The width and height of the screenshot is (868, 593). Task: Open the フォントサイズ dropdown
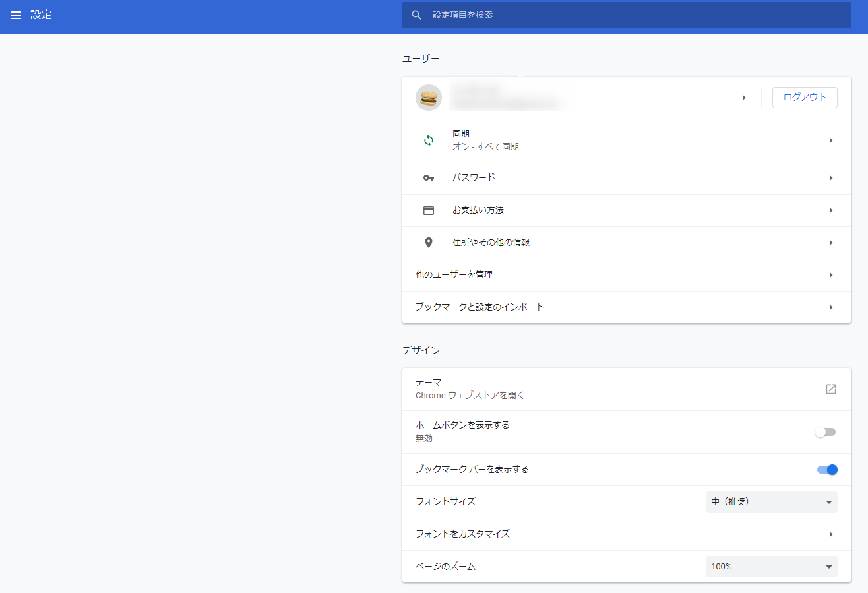point(771,502)
